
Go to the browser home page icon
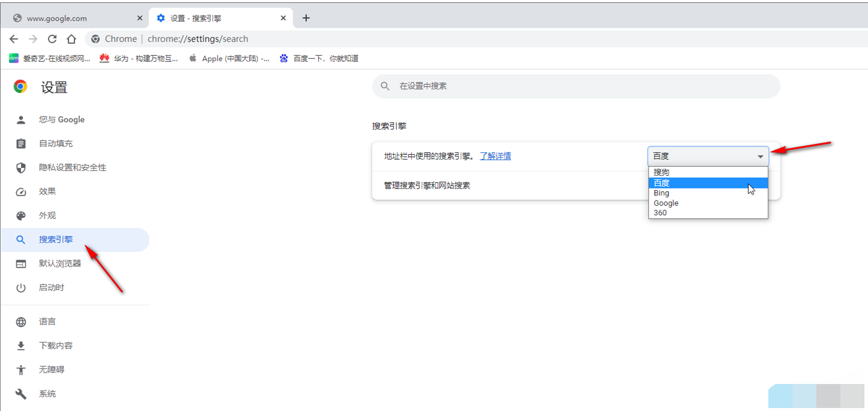71,39
